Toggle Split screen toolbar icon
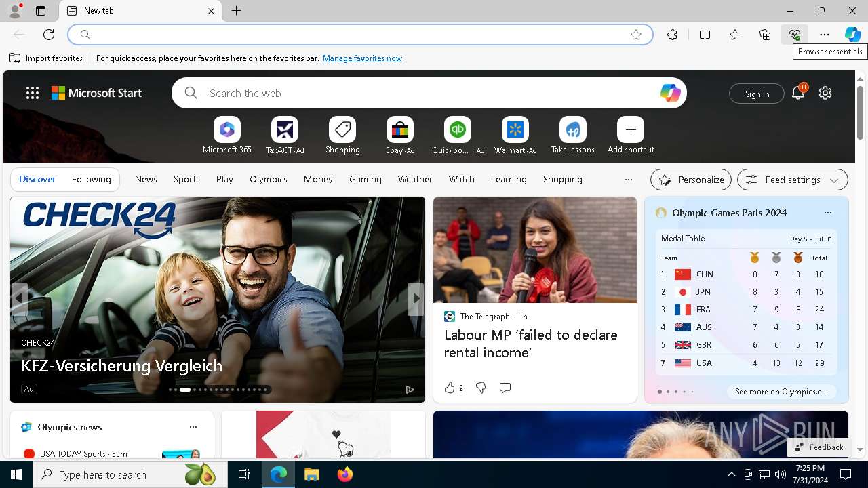Viewport: 868px width, 488px height. (705, 35)
